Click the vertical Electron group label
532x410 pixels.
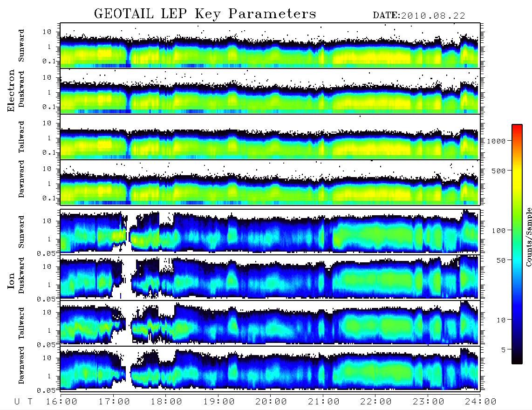pos(11,91)
